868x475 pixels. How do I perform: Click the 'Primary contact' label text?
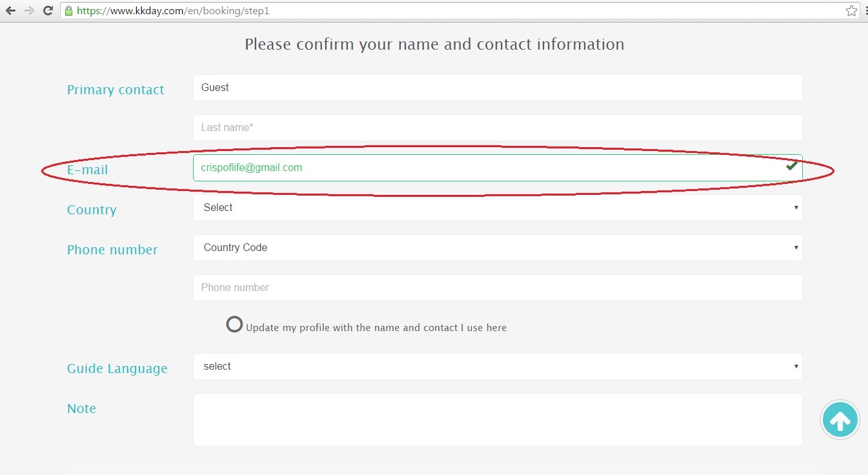(116, 90)
